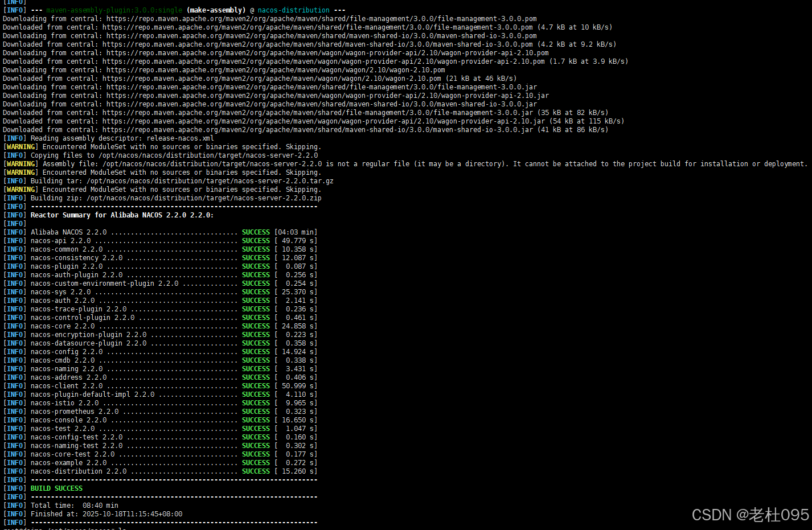
Task: Select the '(1.7 kB at 3.9 kB/s)' download stat
Action: tap(589, 61)
